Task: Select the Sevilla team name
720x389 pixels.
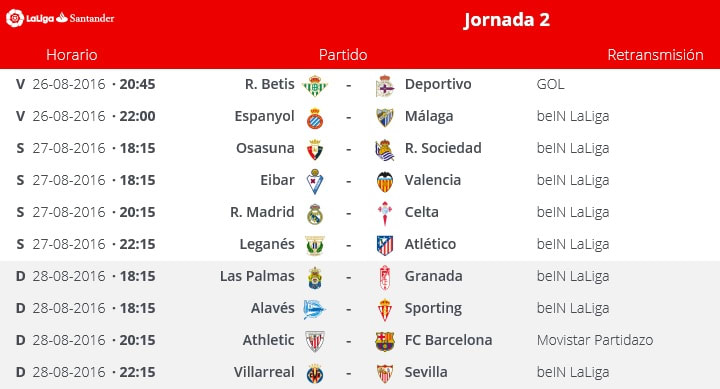Action: (426, 372)
